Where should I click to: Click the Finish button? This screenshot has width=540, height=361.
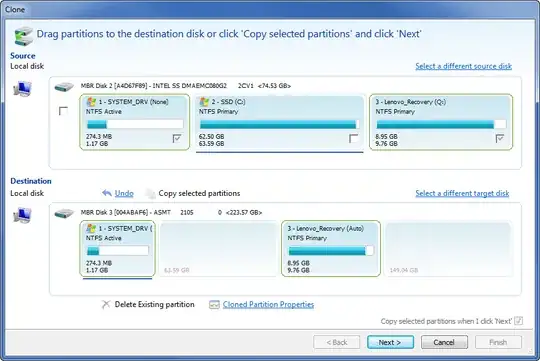click(x=498, y=342)
